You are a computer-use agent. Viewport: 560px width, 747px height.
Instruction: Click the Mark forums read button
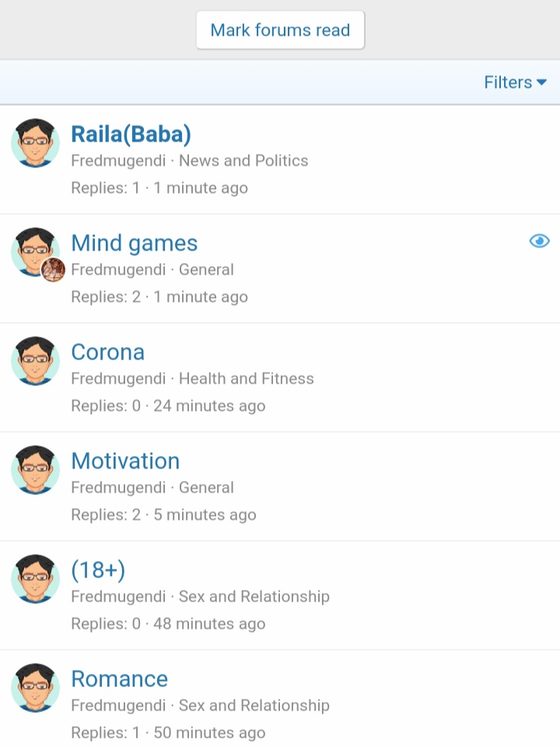coord(280,30)
